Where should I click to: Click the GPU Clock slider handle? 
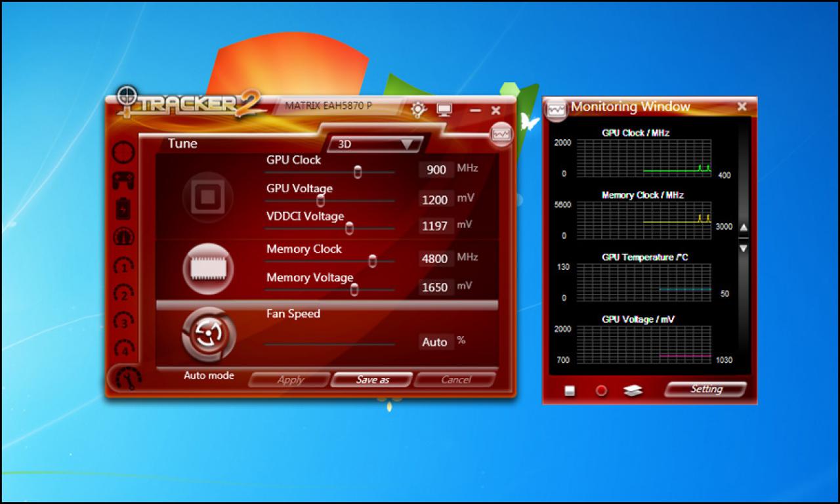[358, 172]
